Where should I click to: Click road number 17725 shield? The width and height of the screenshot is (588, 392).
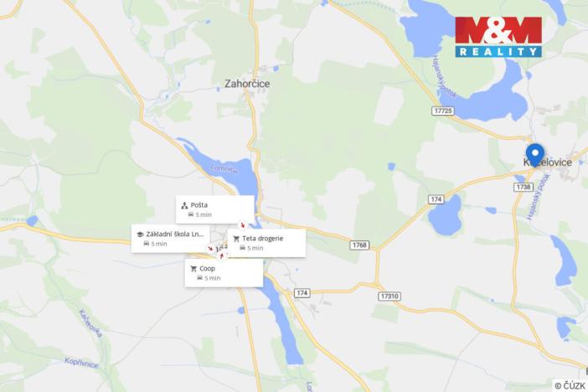pos(443,111)
